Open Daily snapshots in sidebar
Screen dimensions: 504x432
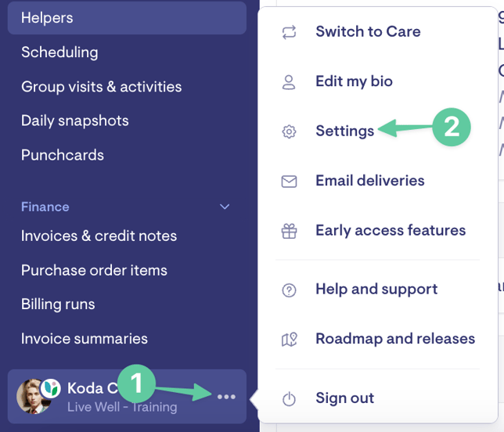[x=75, y=121]
